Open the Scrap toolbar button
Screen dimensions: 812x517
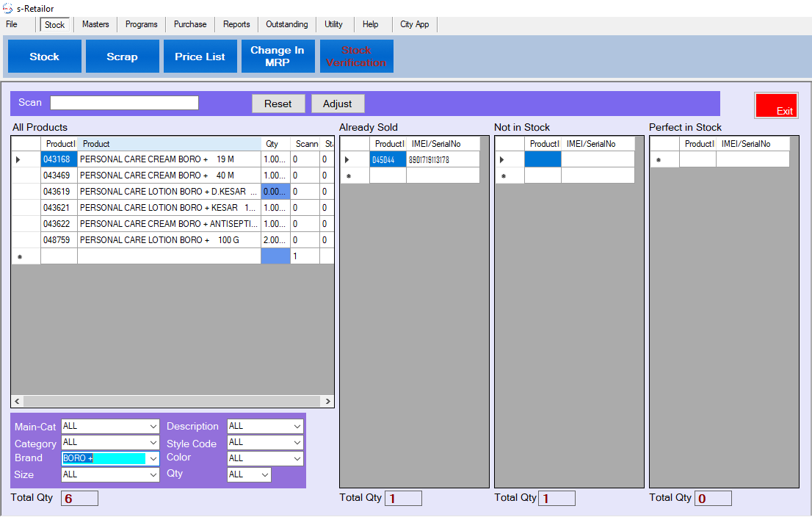coord(122,57)
